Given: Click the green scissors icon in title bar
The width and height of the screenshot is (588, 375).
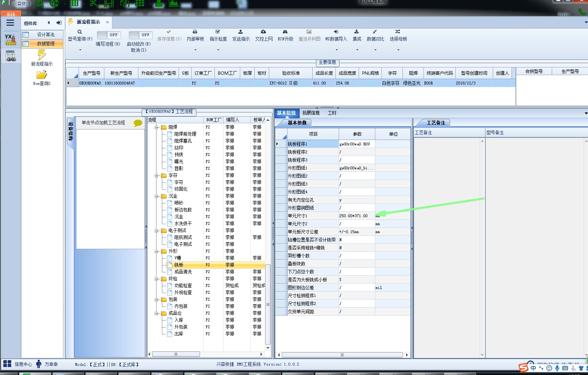Looking at the screenshot, I should (x=93, y=4).
